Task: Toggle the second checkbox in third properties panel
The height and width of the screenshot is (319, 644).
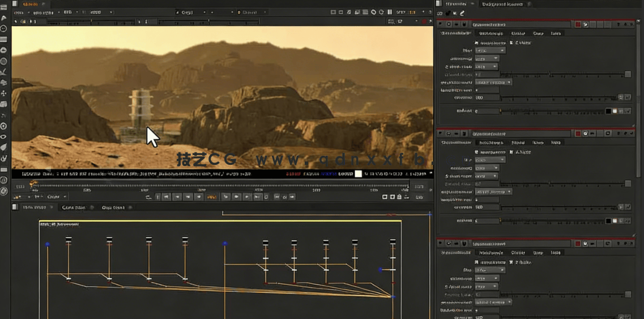Action: 511,262
